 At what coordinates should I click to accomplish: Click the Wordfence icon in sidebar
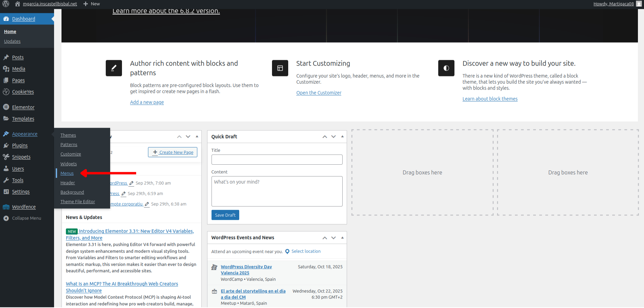[6, 207]
